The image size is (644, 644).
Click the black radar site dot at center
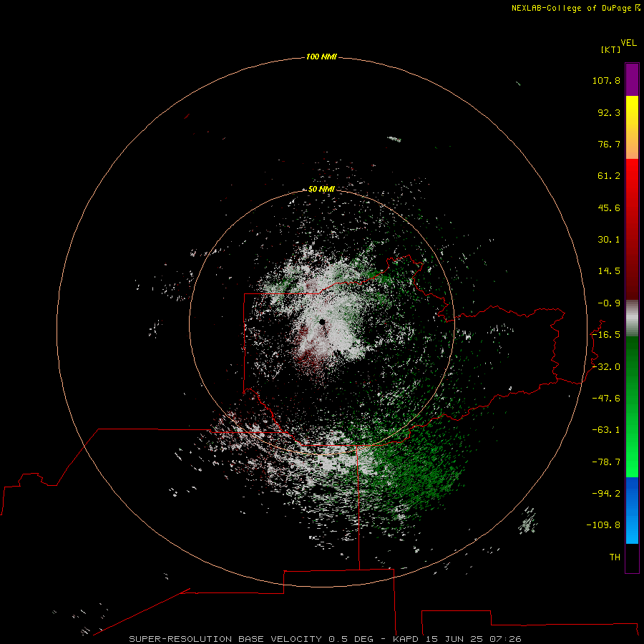322,322
